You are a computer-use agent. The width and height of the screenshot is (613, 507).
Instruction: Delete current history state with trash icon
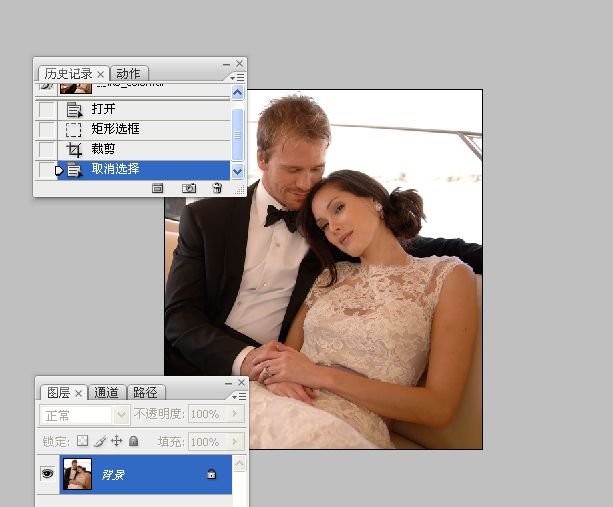point(217,188)
